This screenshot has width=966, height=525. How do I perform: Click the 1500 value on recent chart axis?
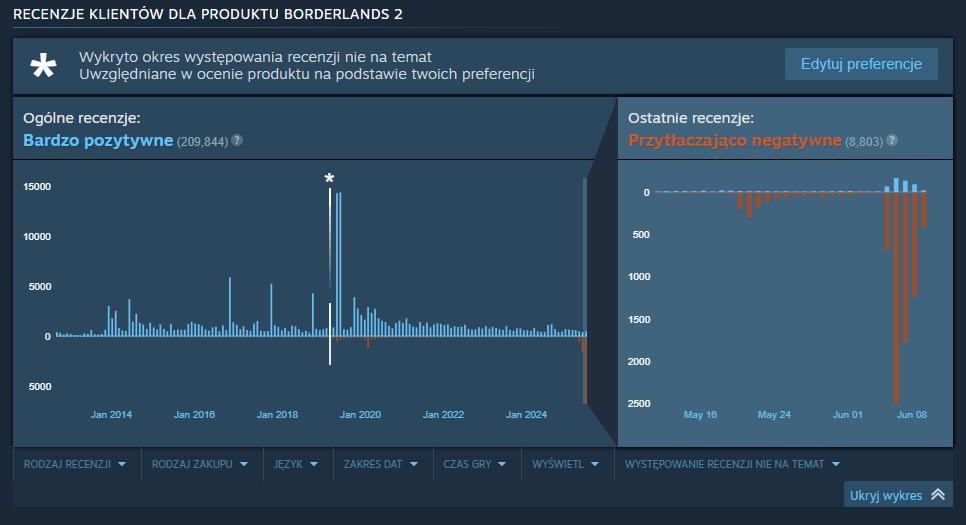[639, 319]
